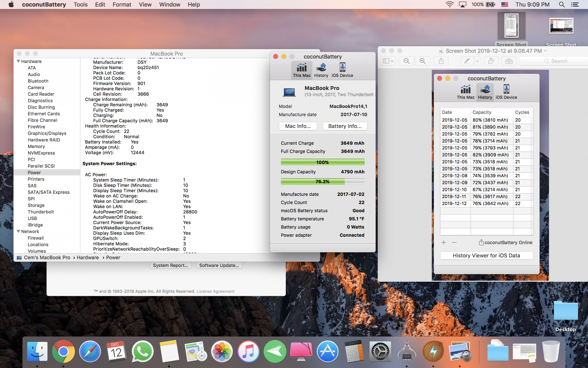This screenshot has height=368, width=588.
Task: Click Hardware in the path bar
Action: click(x=88, y=258)
